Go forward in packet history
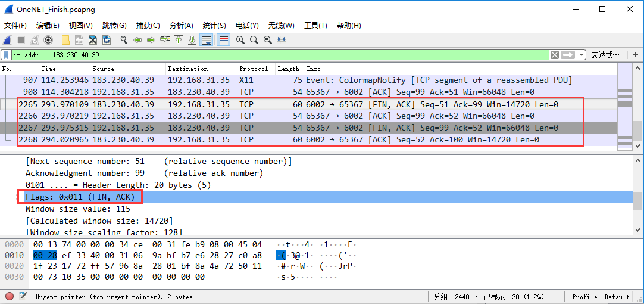 click(151, 40)
